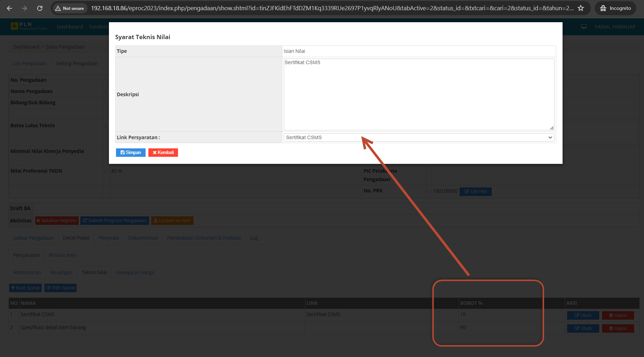This screenshot has height=357, width=644.
Task: Click Batalkan Register button
Action: pyautogui.click(x=56, y=221)
